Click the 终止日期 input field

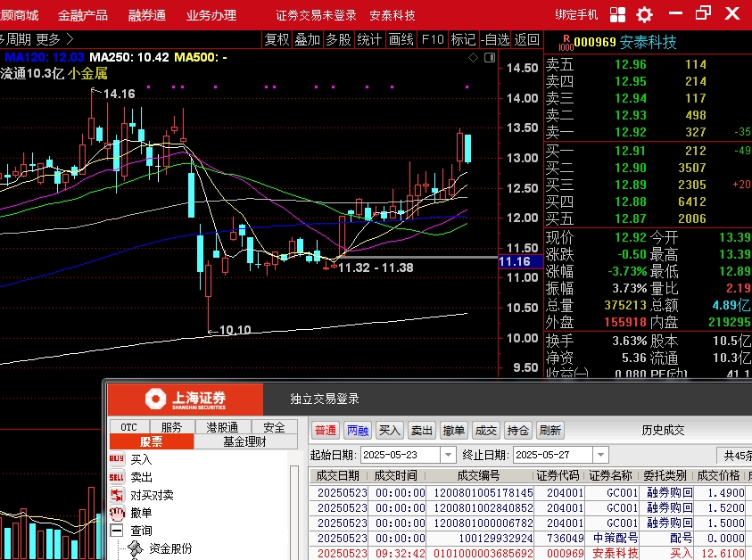[x=553, y=455]
